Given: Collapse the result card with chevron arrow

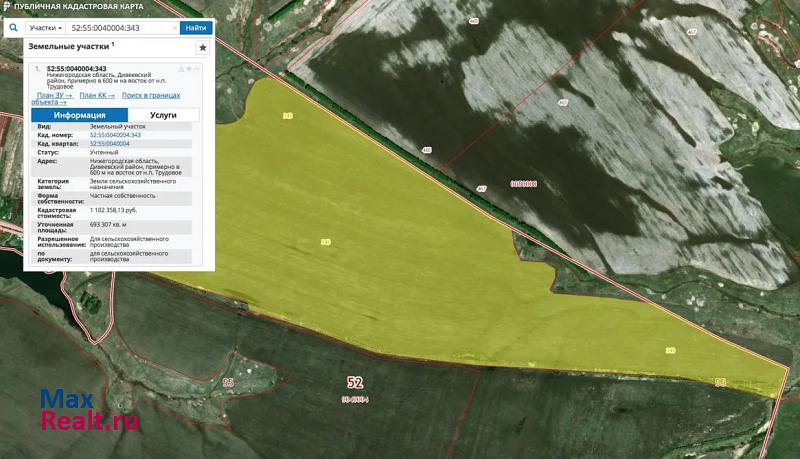Looking at the screenshot, I should pyautogui.click(x=199, y=69).
